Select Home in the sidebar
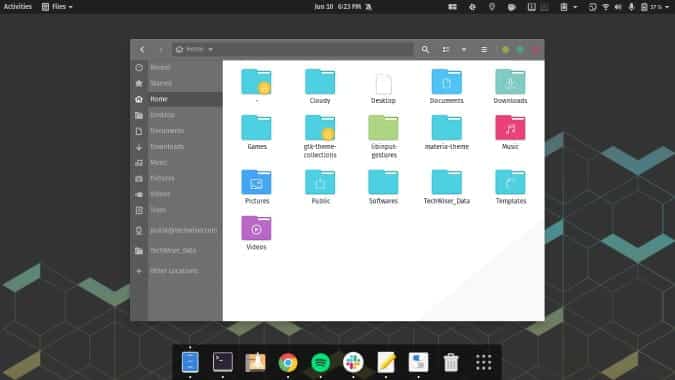 (176, 99)
